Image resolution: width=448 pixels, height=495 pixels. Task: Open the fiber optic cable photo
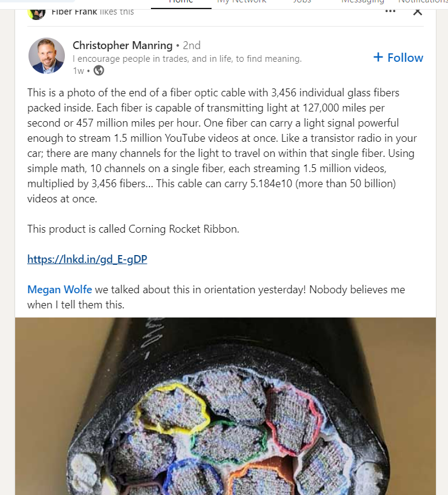(x=226, y=407)
